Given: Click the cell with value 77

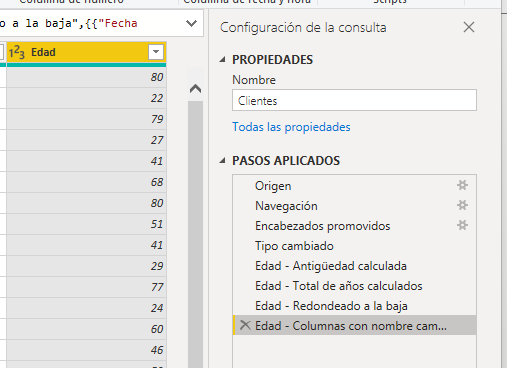Looking at the screenshot, I should click(x=86, y=287).
